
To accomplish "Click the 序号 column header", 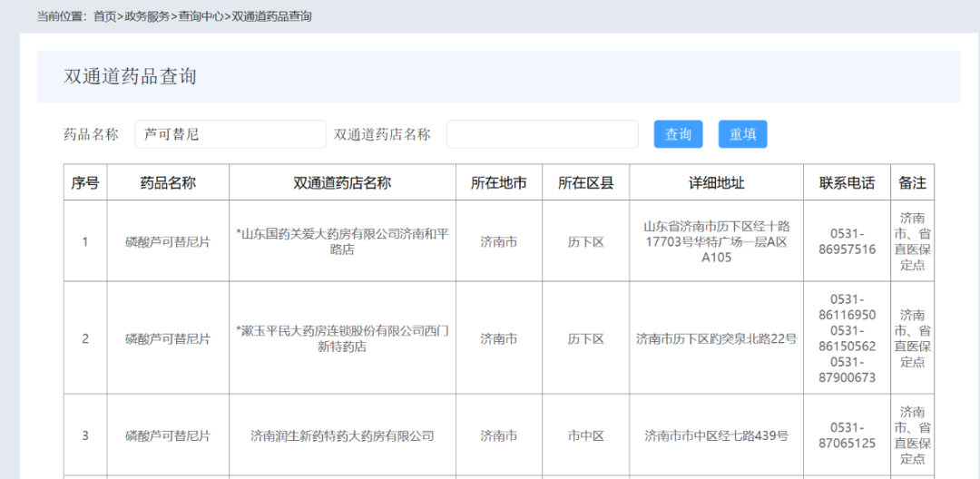I will tap(85, 182).
